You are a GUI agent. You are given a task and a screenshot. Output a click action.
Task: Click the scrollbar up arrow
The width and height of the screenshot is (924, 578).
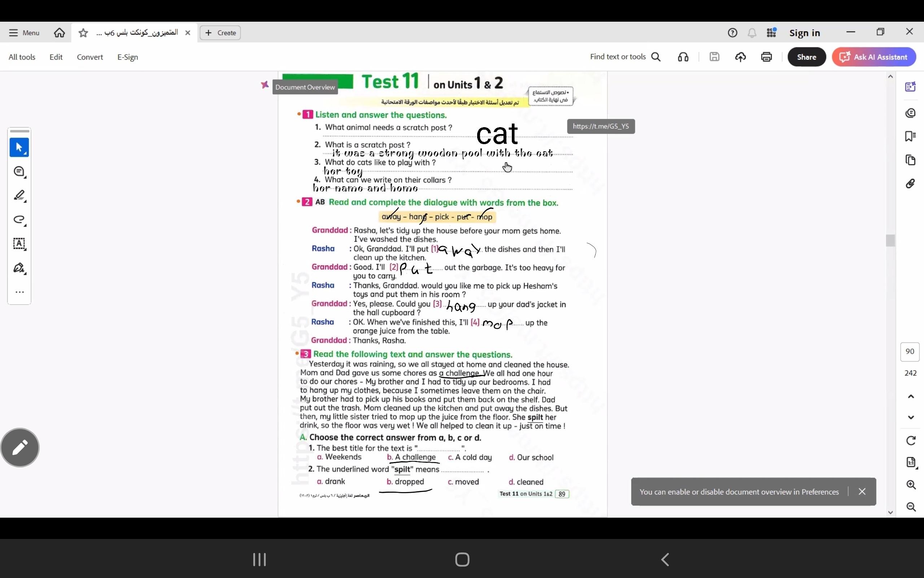coord(890,77)
